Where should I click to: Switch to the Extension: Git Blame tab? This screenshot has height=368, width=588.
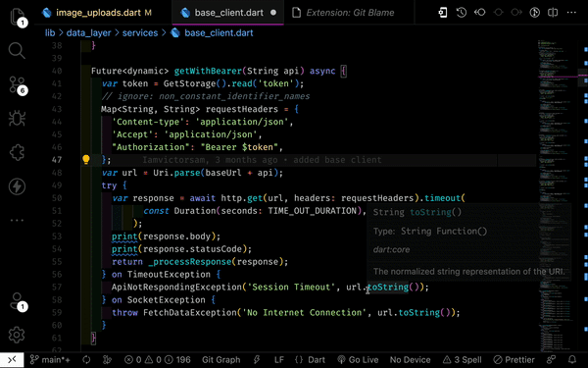pyautogui.click(x=343, y=13)
